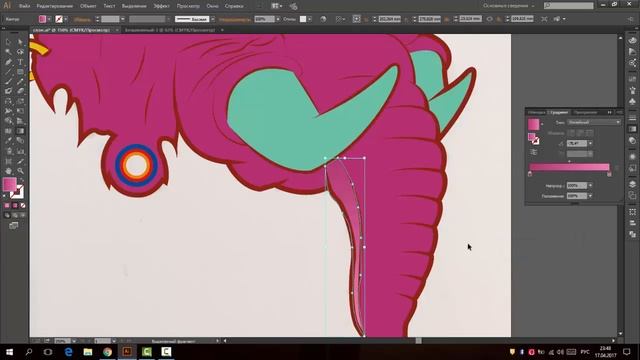Switch to Прозрачность tab in gradient panel

click(585, 112)
